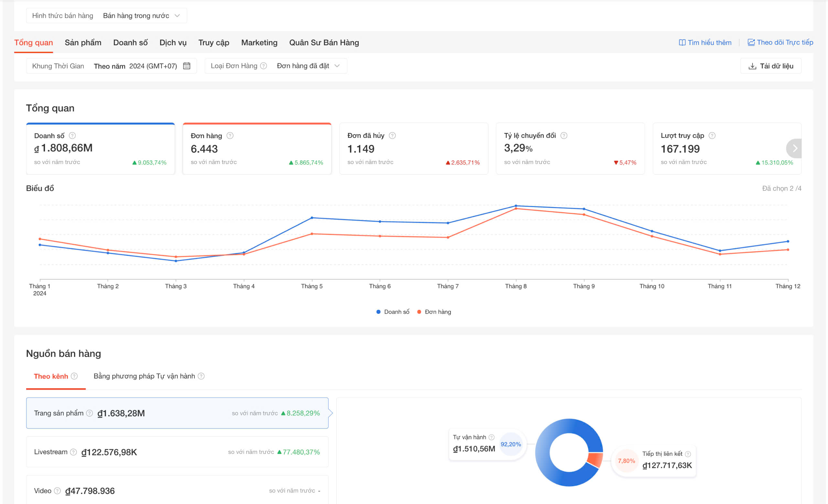The width and height of the screenshot is (828, 504).
Task: Click help icon next to Livestream
Action: tap(73, 452)
